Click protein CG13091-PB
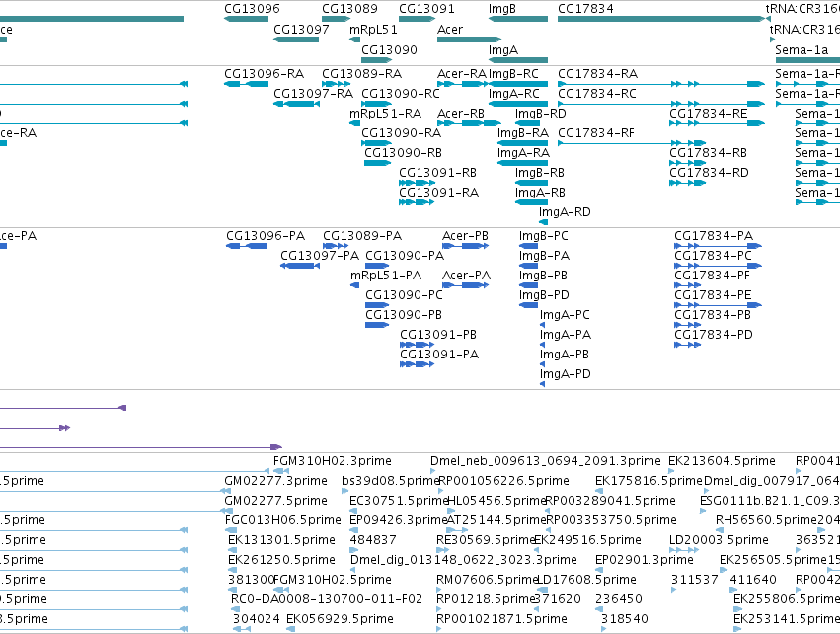 [438, 335]
